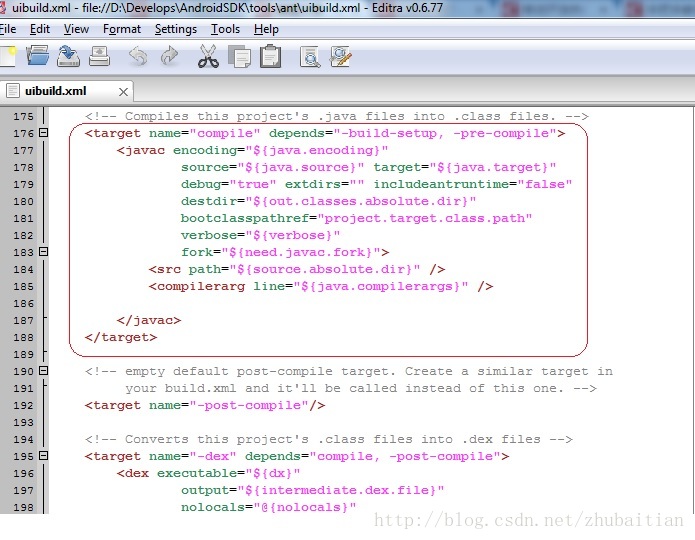This screenshot has height=540, width=695.
Task: Click the Copy toolbar icon
Action: click(239, 56)
